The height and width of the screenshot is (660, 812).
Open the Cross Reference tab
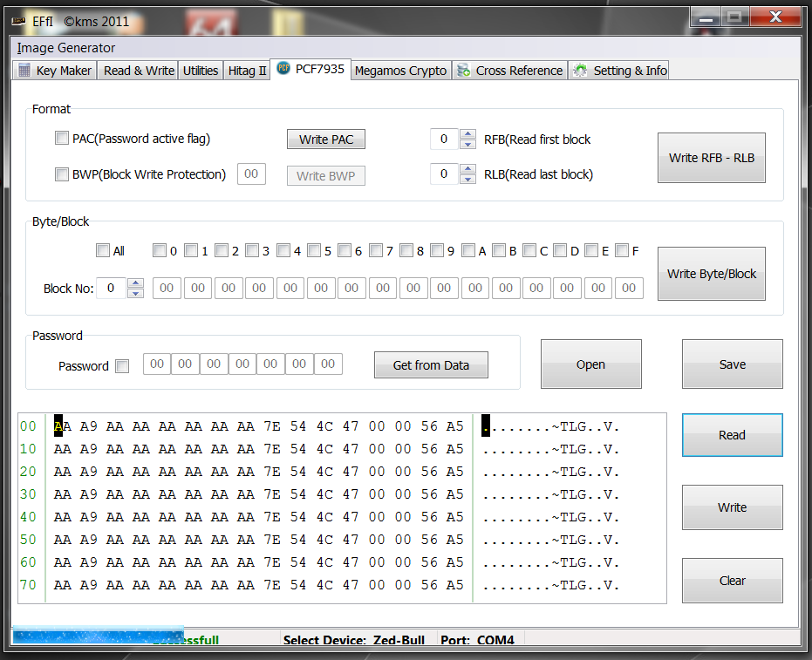[x=510, y=71]
